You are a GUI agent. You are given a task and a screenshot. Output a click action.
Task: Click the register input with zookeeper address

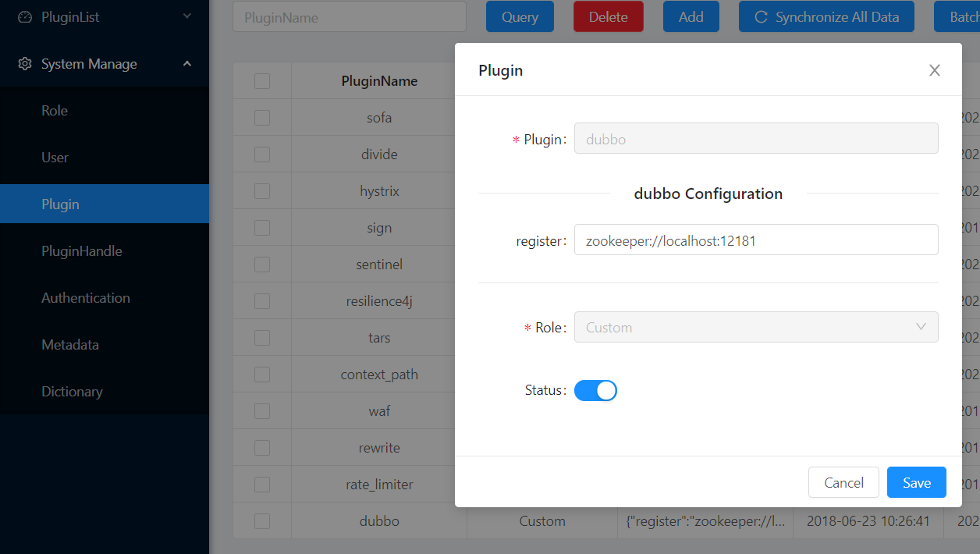coord(756,240)
